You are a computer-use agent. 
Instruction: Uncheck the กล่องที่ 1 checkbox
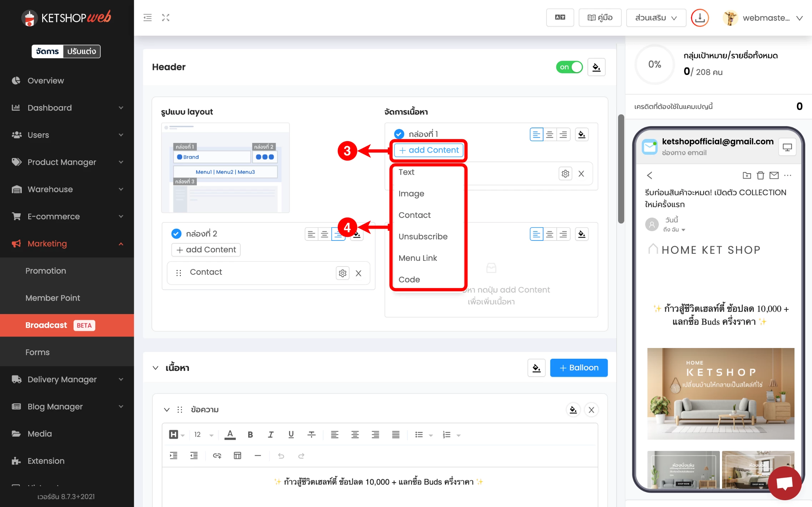click(399, 134)
